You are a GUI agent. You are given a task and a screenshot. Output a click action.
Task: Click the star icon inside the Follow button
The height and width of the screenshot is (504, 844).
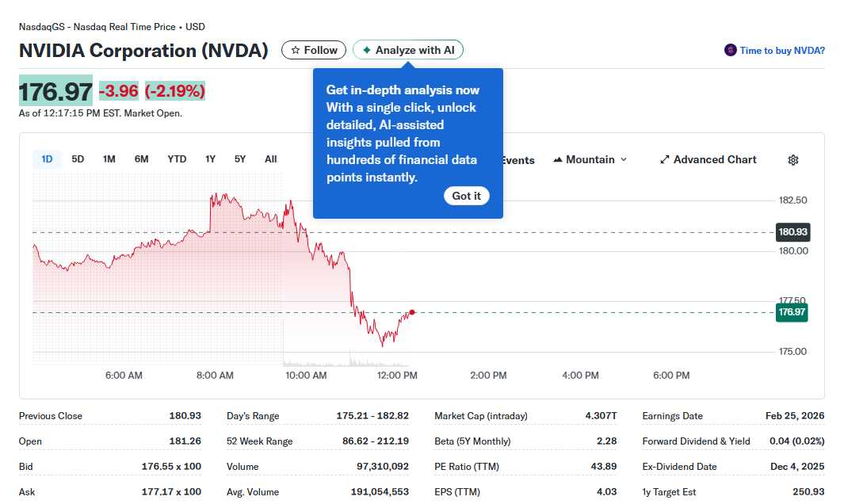click(294, 49)
